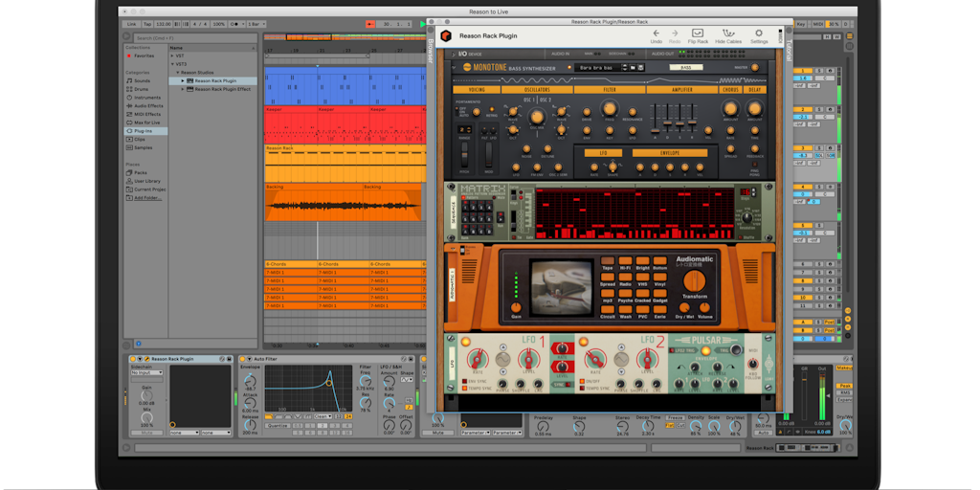Click Add Folder link in Places

point(147,197)
